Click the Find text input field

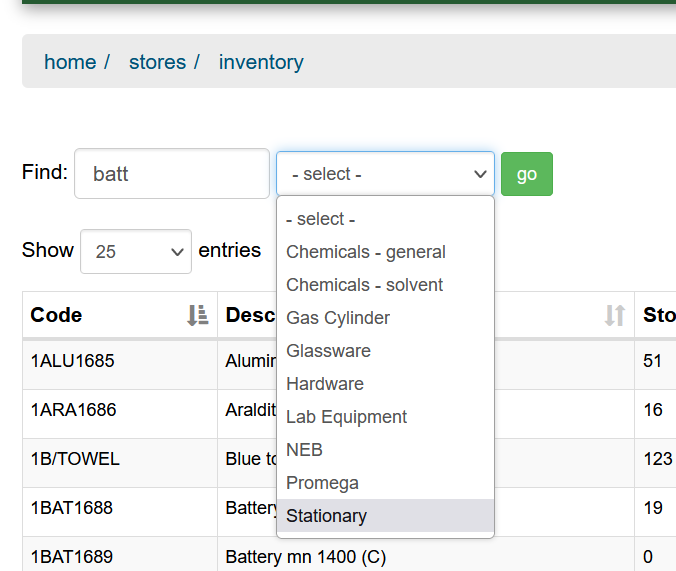(x=171, y=174)
